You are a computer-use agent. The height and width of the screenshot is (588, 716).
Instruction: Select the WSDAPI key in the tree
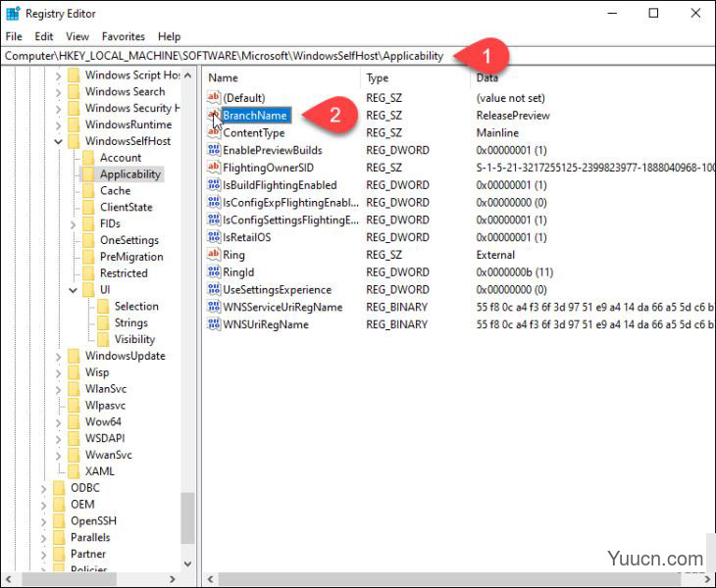pos(105,438)
